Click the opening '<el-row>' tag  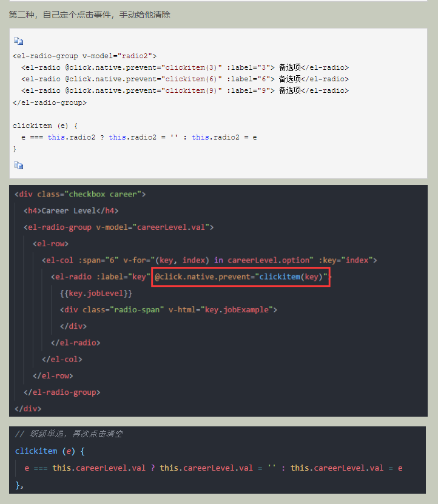(50, 244)
